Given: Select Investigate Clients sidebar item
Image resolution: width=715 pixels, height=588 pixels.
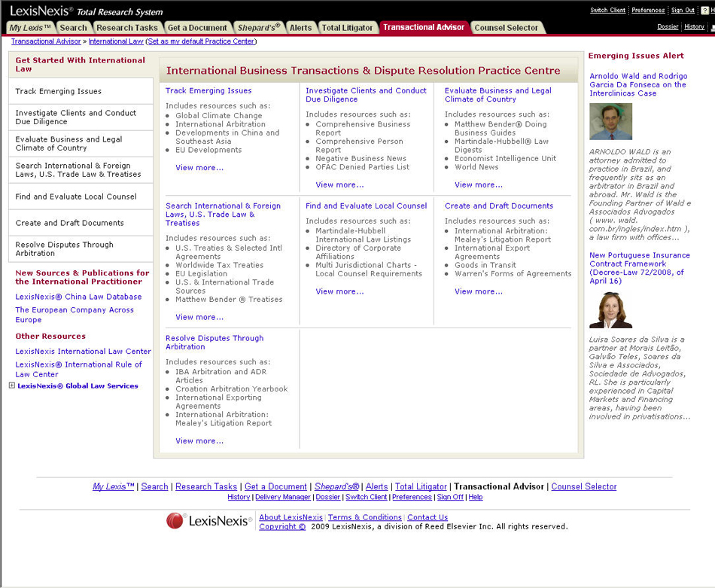Looking at the screenshot, I should point(81,117).
